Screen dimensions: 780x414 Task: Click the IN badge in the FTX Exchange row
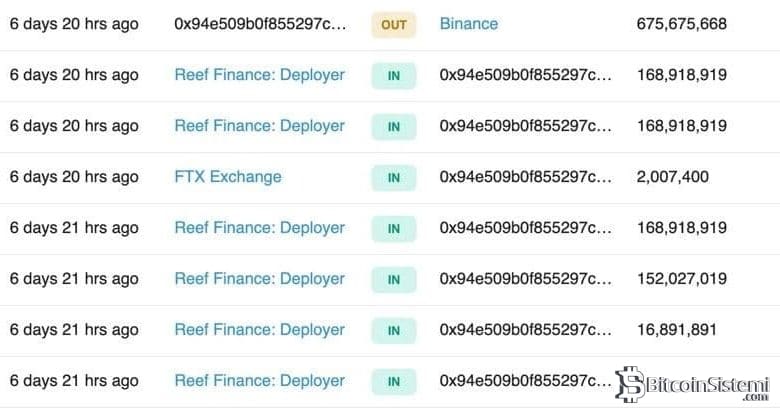[394, 177]
